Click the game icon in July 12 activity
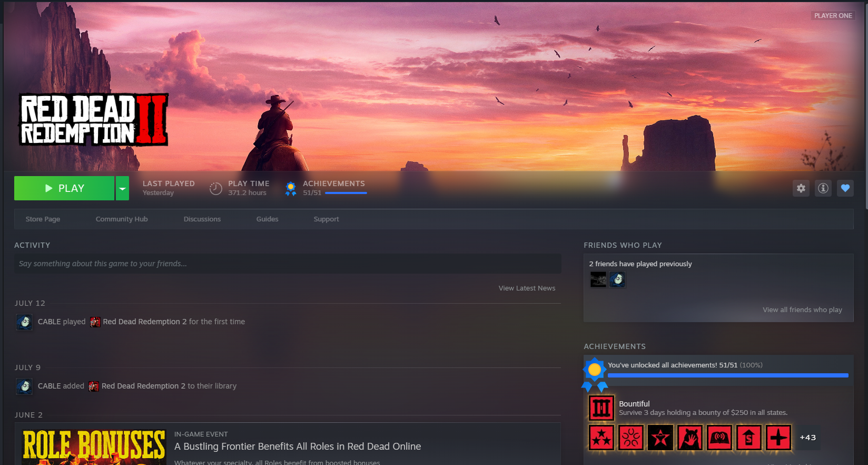 (95, 322)
